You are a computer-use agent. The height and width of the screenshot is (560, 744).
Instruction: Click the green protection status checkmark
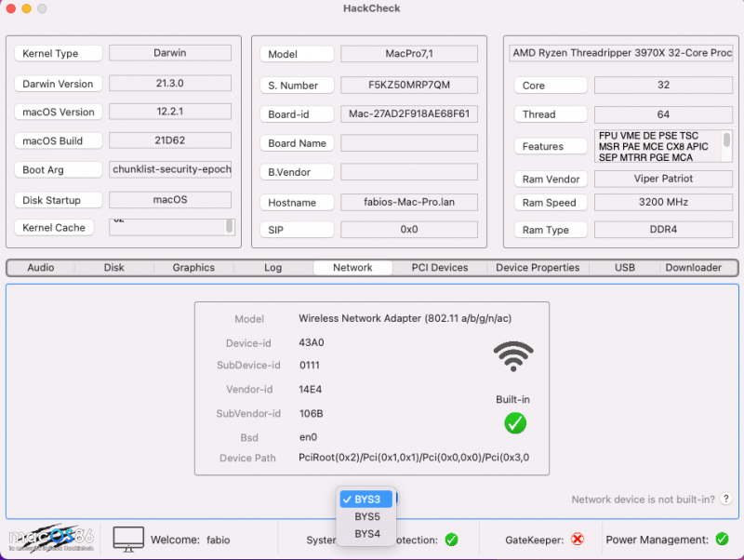pyautogui.click(x=451, y=540)
